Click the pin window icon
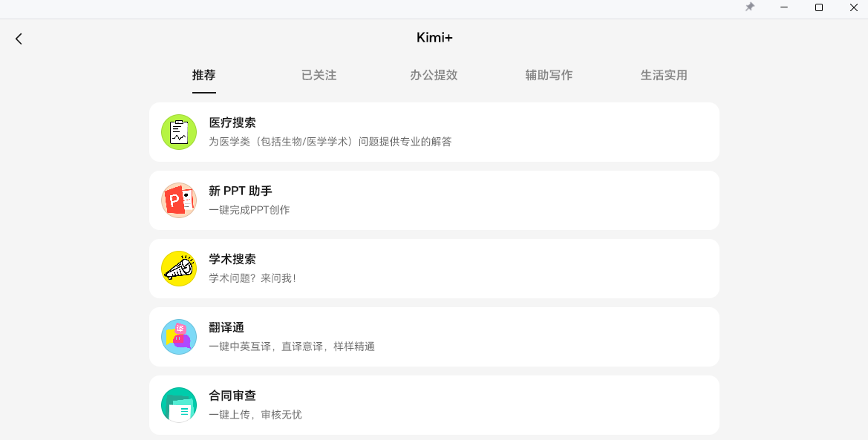Viewport: 868px width, 440px height. point(749,7)
